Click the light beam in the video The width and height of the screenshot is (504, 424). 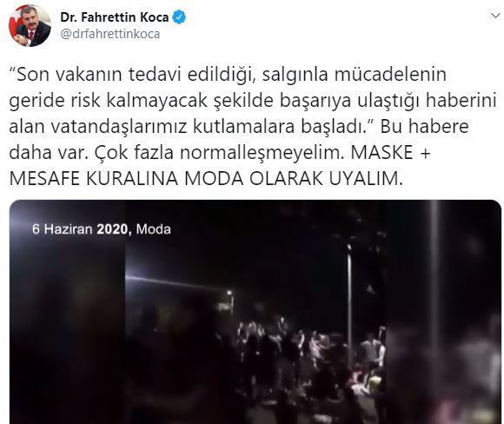(174, 283)
